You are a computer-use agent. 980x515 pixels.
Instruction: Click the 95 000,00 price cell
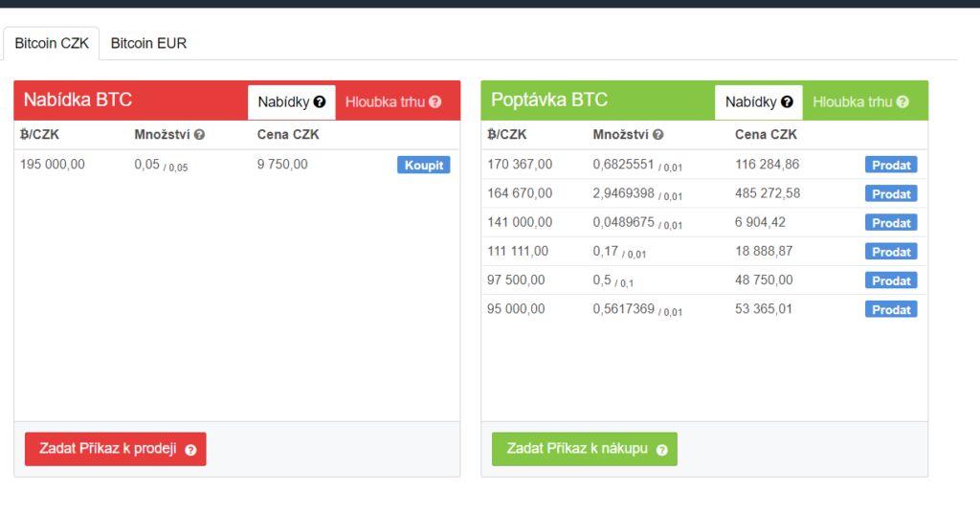[x=516, y=309]
